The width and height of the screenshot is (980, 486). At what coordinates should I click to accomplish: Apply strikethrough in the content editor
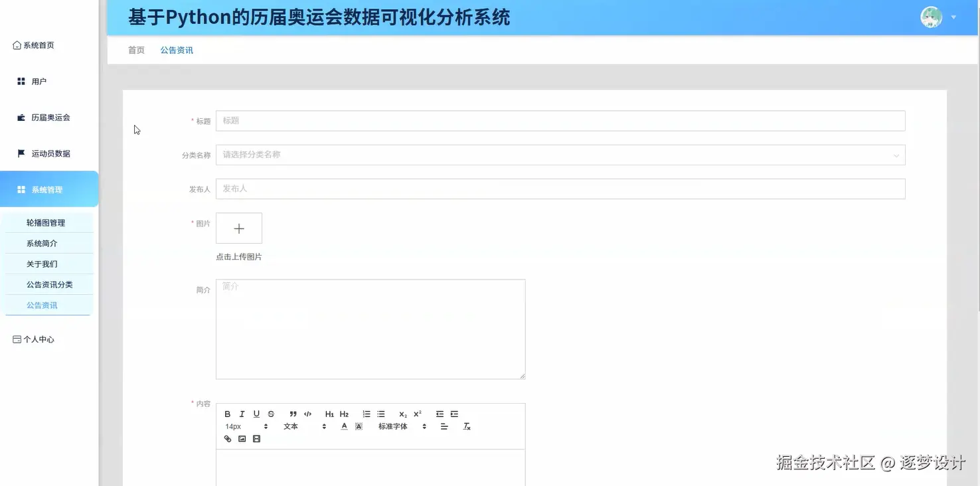click(x=270, y=414)
